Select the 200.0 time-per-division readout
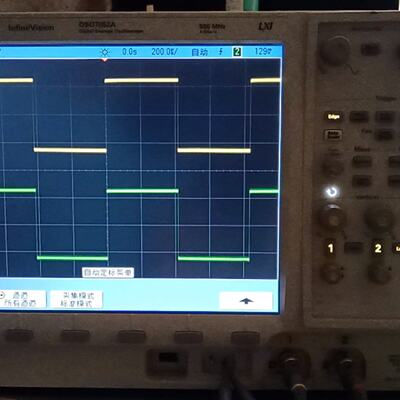 click(164, 52)
